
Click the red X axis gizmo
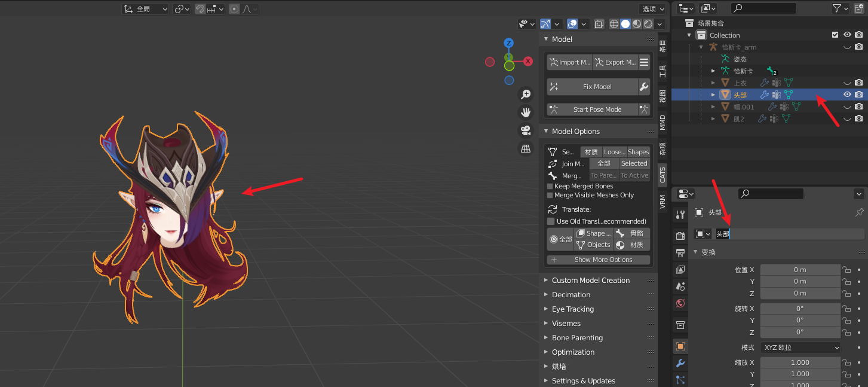(528, 61)
